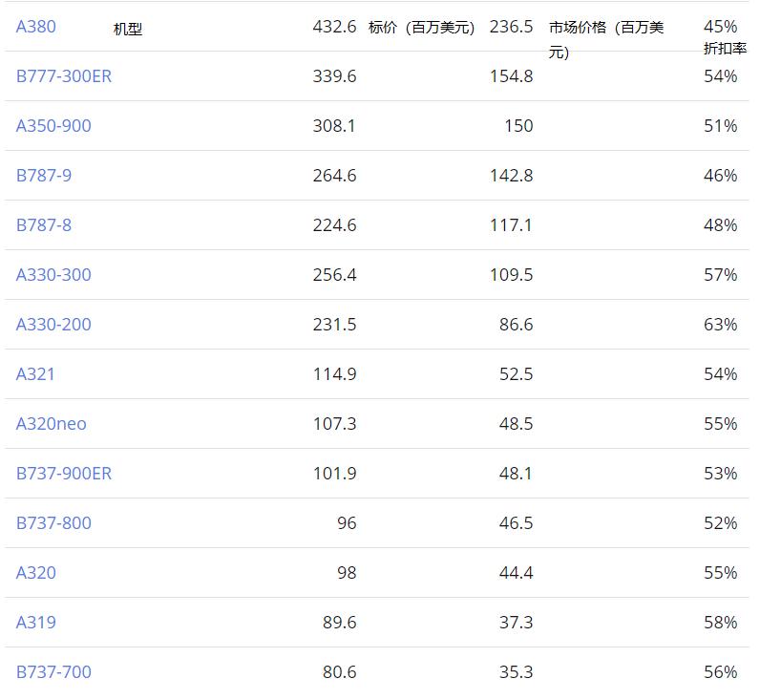Image resolution: width=760 pixels, height=700 pixels.
Task: Select B777-300ER market price 154.8
Action: point(512,76)
